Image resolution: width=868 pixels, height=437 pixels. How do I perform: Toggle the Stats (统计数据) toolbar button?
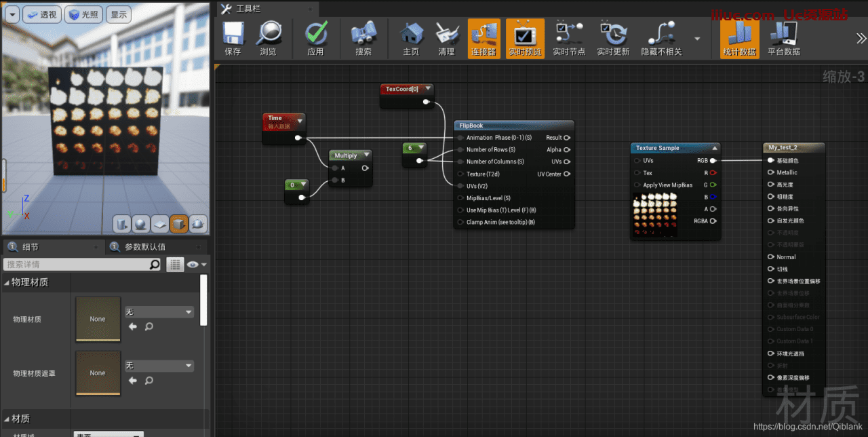739,38
